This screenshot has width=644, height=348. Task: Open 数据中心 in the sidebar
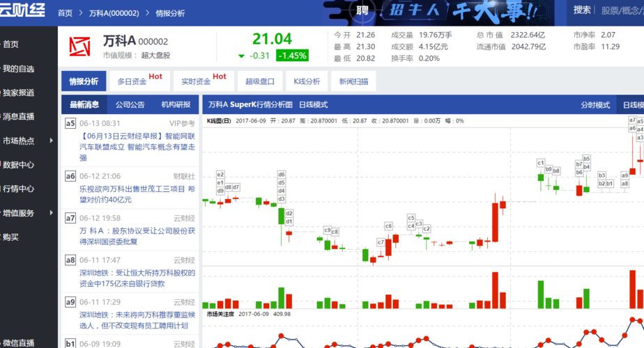(x=18, y=164)
